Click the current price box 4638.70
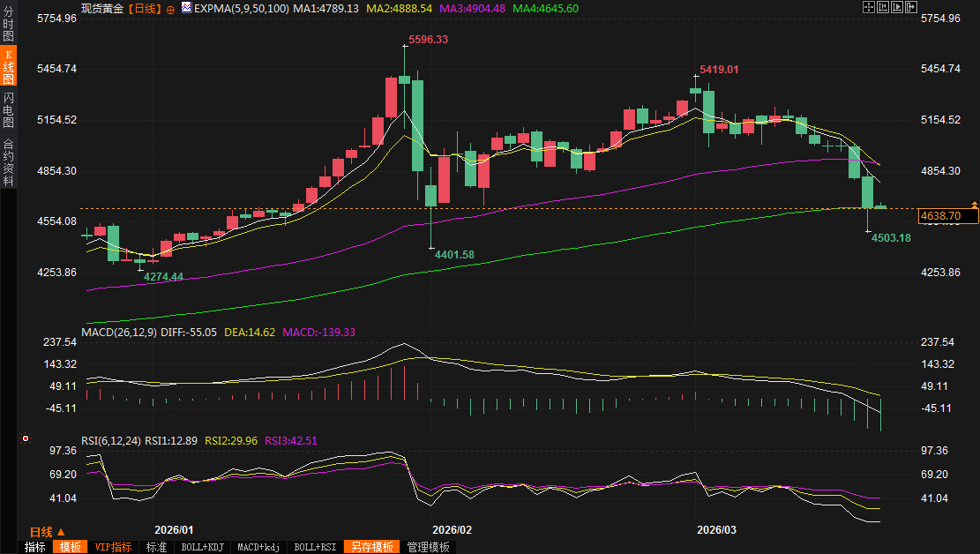Image resolution: width=980 pixels, height=554 pixels. (x=948, y=216)
